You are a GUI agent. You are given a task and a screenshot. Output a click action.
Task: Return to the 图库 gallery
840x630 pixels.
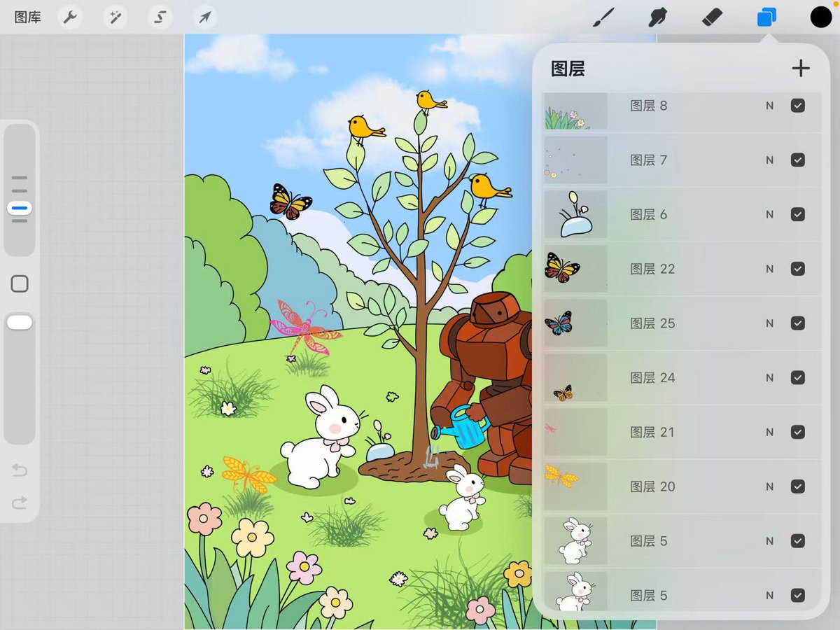28,17
